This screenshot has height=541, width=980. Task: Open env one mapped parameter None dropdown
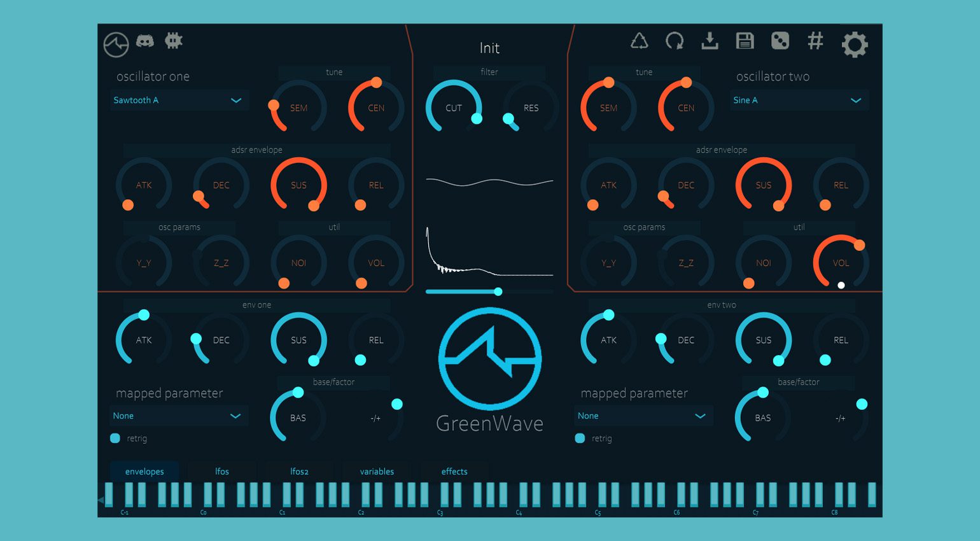[179, 416]
